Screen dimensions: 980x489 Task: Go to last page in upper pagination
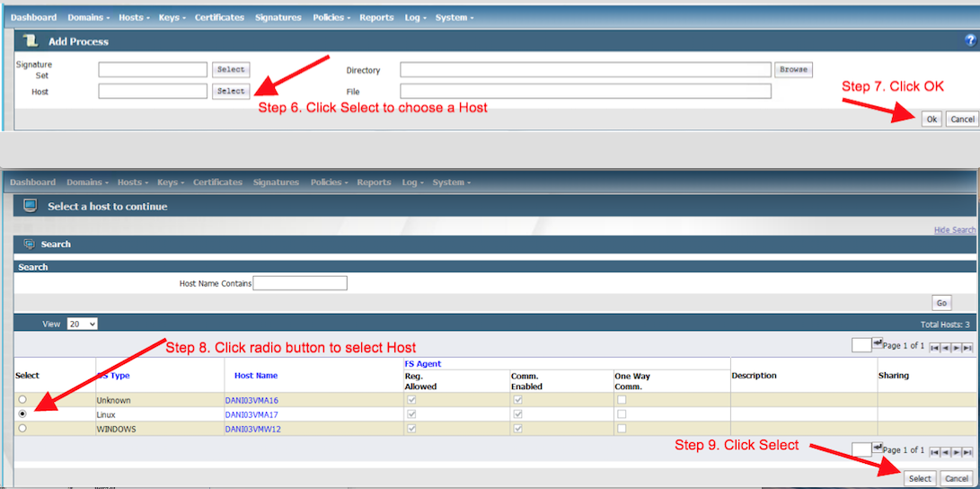pos(968,348)
